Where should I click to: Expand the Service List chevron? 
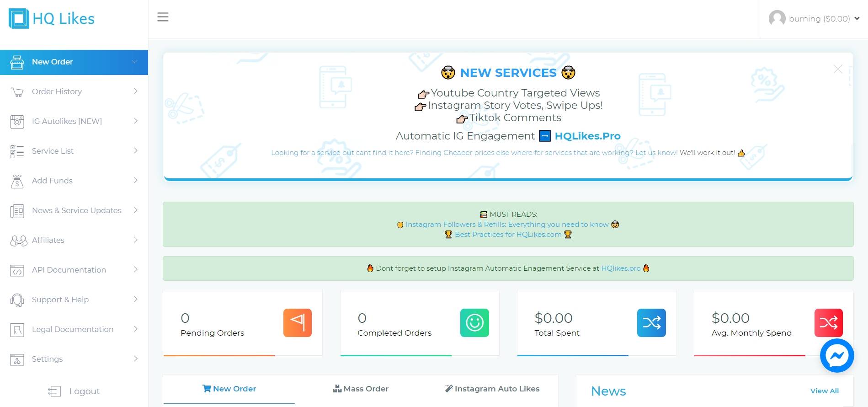click(136, 151)
